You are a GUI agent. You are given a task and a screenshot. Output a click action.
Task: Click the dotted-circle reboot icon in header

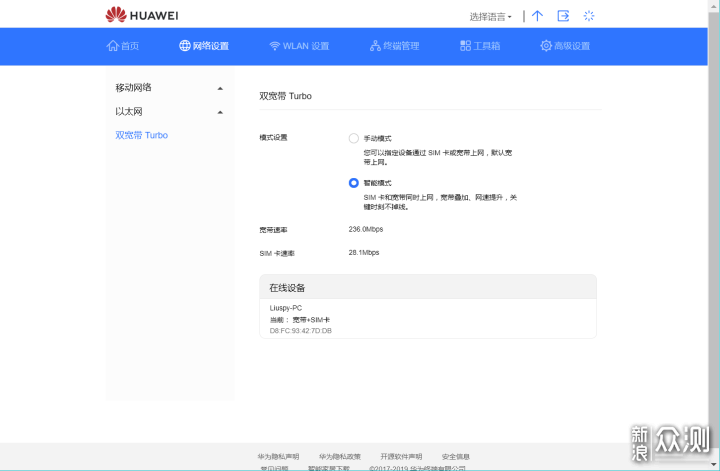(x=589, y=16)
